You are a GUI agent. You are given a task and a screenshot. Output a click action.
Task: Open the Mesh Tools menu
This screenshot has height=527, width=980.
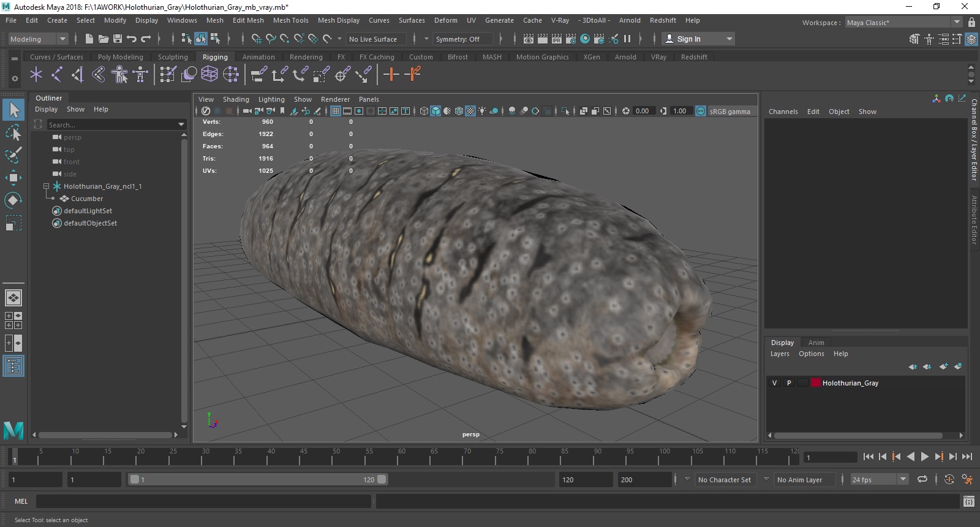point(291,20)
